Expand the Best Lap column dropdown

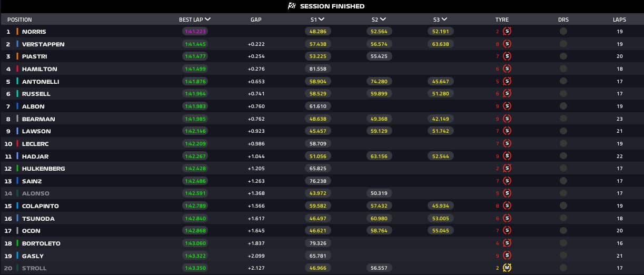pos(207,19)
